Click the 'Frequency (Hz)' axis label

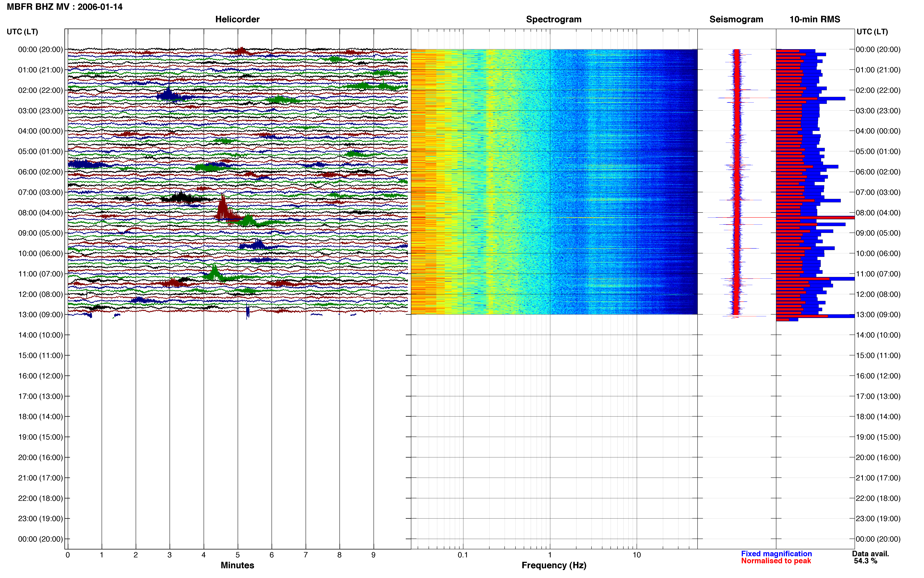pos(554,565)
